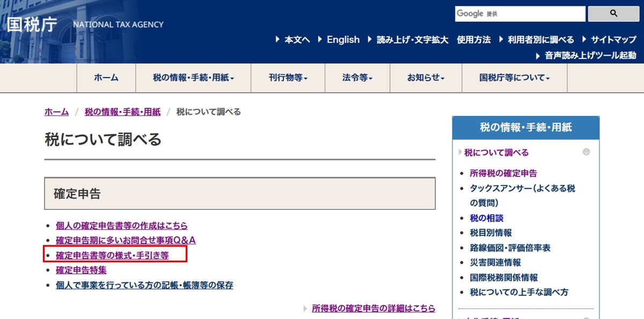Click 税の情報・手続・用紙 in breadcrumb

[x=122, y=112]
